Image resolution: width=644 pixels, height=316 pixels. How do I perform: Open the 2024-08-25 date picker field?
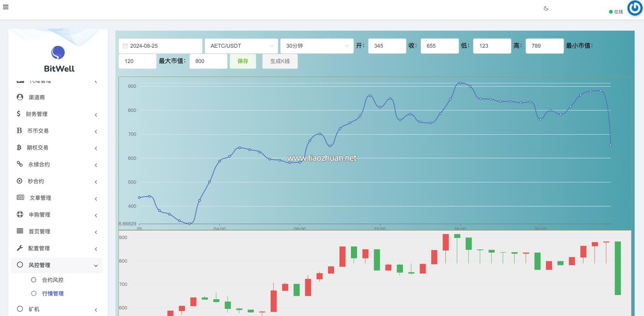[x=160, y=46]
